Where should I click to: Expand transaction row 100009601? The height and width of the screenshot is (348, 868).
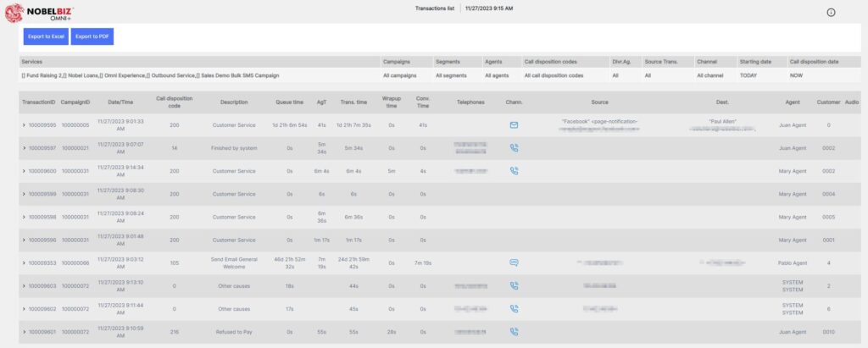(24, 332)
